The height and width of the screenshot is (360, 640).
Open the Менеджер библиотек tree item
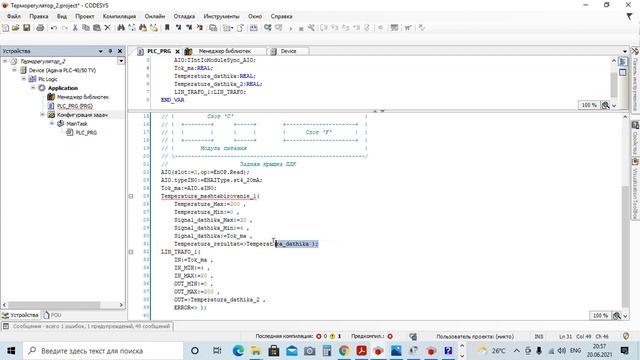83,97
